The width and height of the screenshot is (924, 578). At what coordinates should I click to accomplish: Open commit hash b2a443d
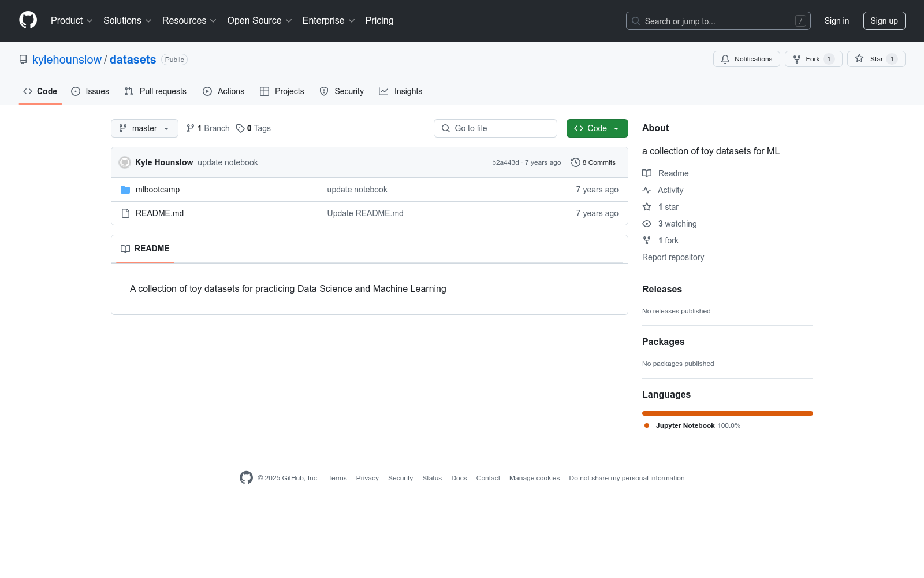pos(505,162)
